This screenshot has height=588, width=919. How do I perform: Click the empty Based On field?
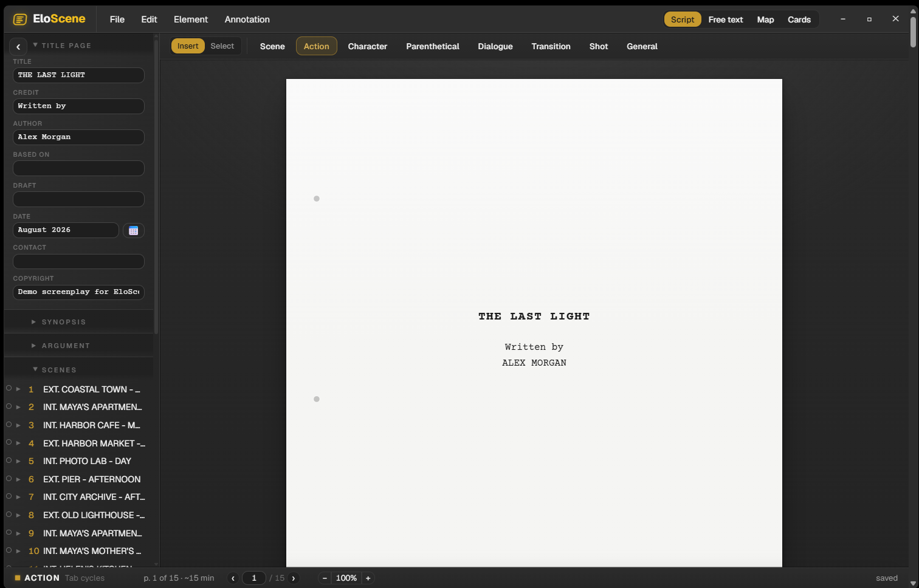(78, 168)
